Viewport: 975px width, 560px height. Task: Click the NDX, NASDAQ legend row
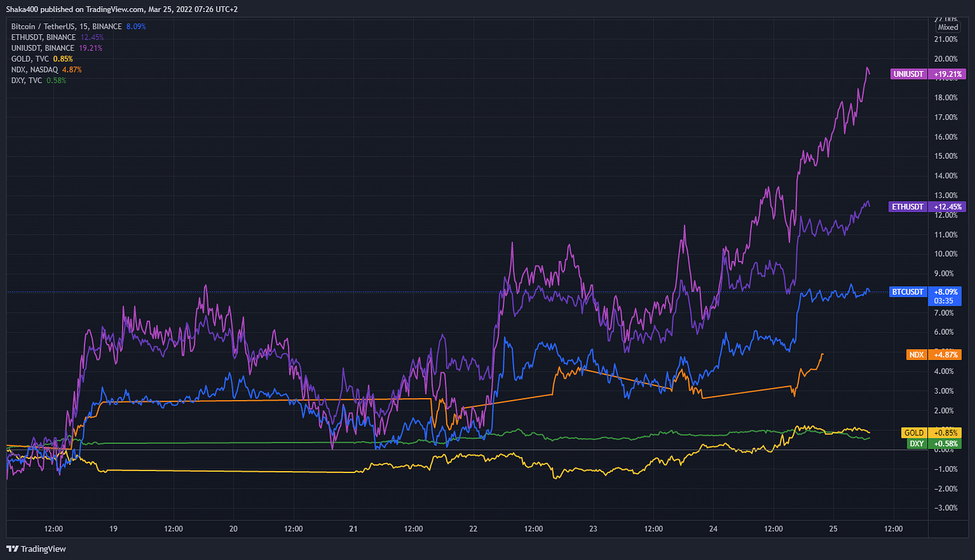(46, 69)
